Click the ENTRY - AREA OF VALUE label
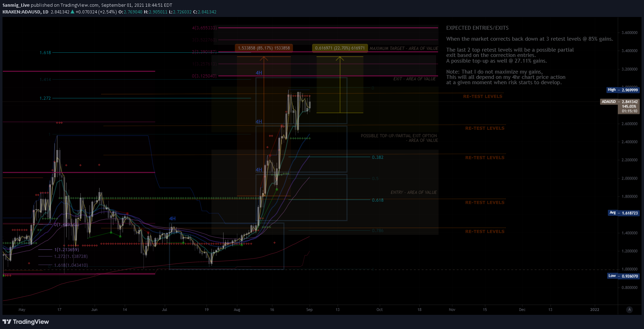This screenshot has height=329, width=644. tap(414, 192)
